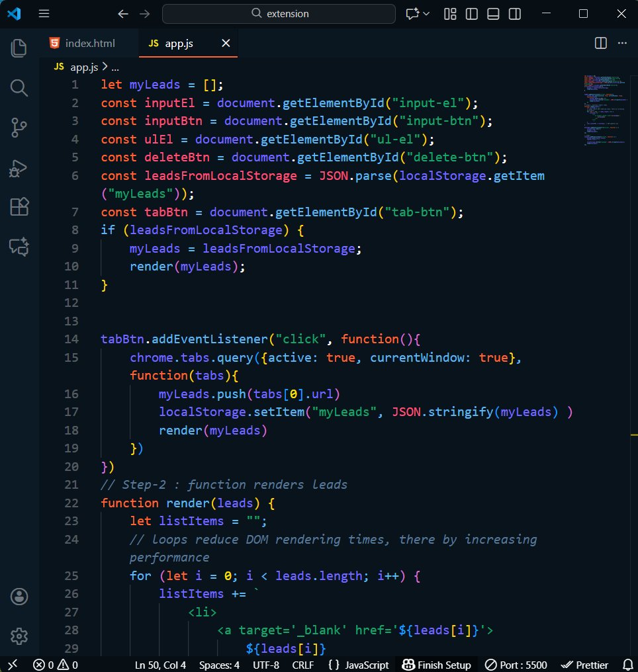
Task: Open the Accounts menu
Action: [19, 596]
